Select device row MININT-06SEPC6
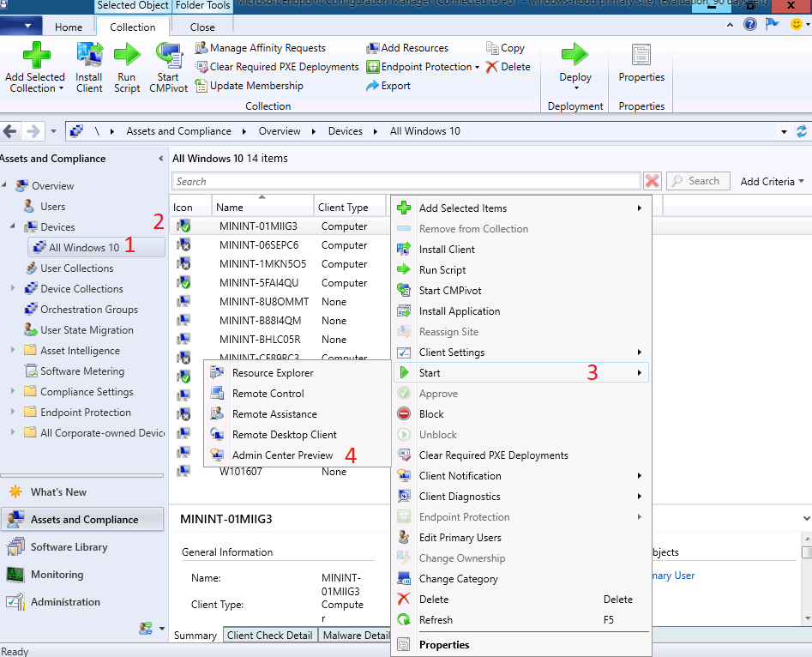Viewport: 812px width, 657px height. (280, 245)
